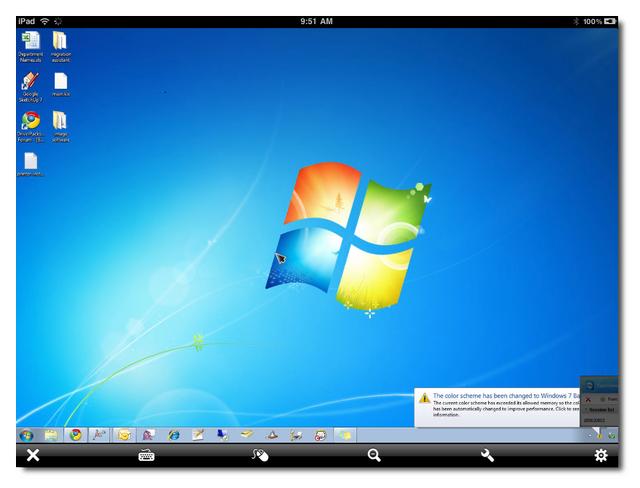
Task: Open the gear settings in bottom toolbar
Action: pos(601,455)
